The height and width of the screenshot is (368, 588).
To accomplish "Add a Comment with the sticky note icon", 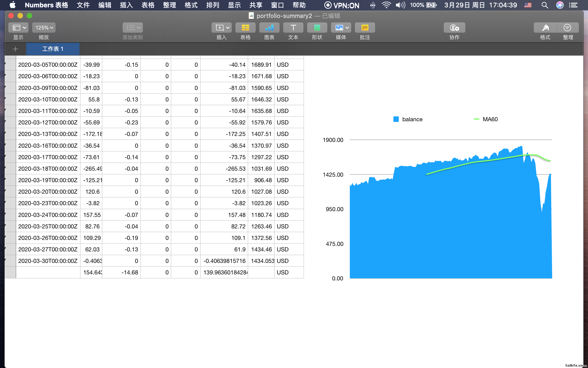I will pos(365,28).
